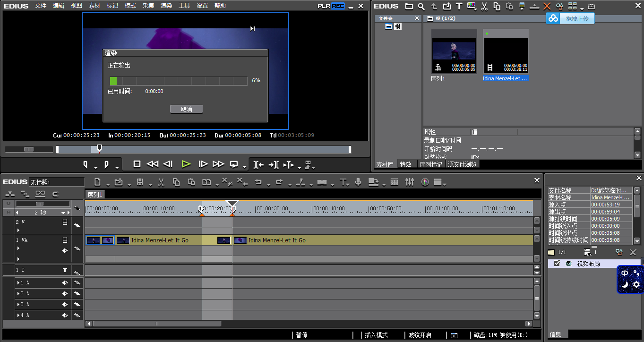Click the Cut scissors icon in bin toolbar
The height and width of the screenshot is (342, 644).
[484, 6]
